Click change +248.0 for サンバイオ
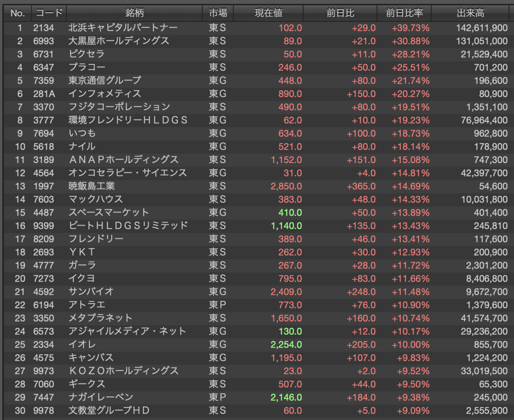The height and width of the screenshot is (420, 514). coord(362,292)
